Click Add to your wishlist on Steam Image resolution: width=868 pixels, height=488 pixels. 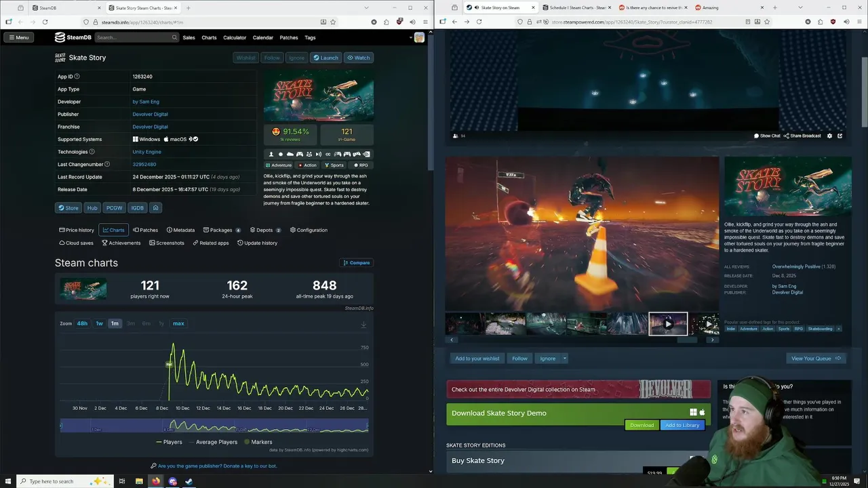point(477,359)
